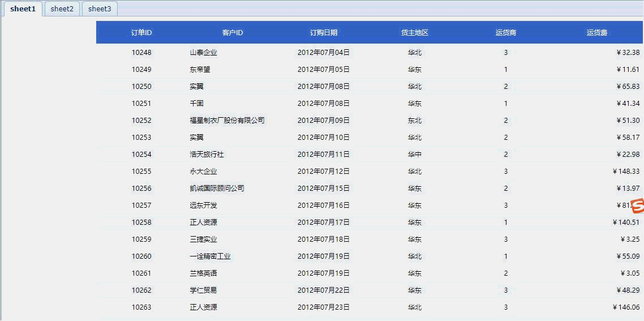Click customer cell 山泰企业

[203, 53]
